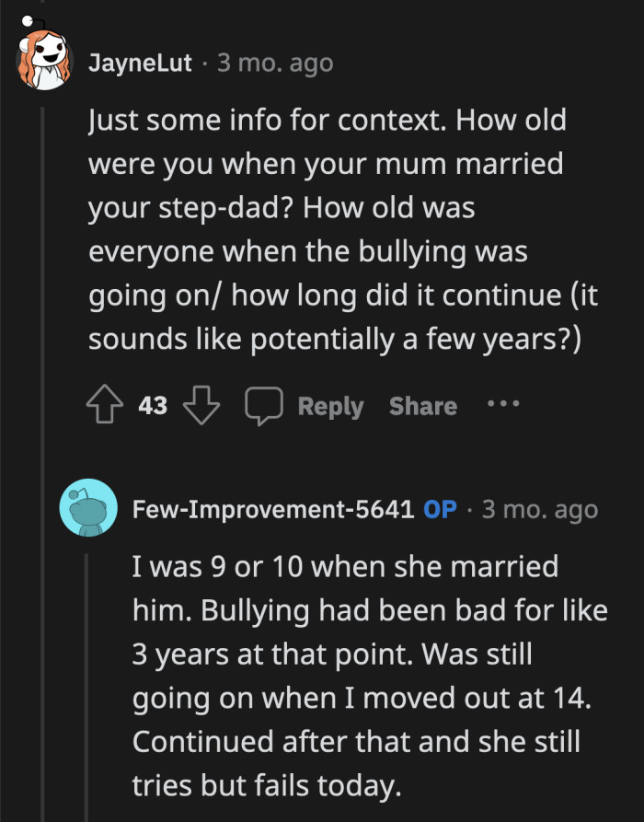Click JayneLut's comment timestamp
This screenshot has width=644, height=822.
(274, 64)
